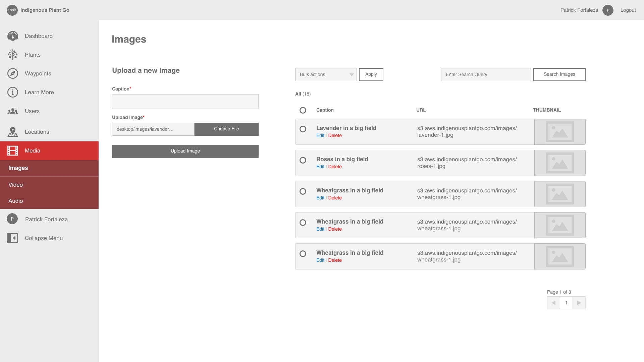Screen dimensions: 644x362
Task: Click the Lavender image thumbnail
Action: pyautogui.click(x=559, y=132)
